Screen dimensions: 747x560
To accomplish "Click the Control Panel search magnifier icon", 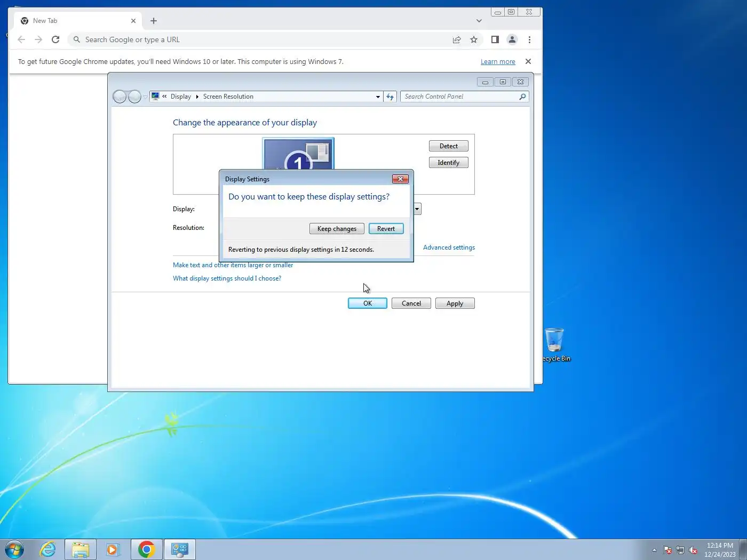I will pyautogui.click(x=522, y=97).
